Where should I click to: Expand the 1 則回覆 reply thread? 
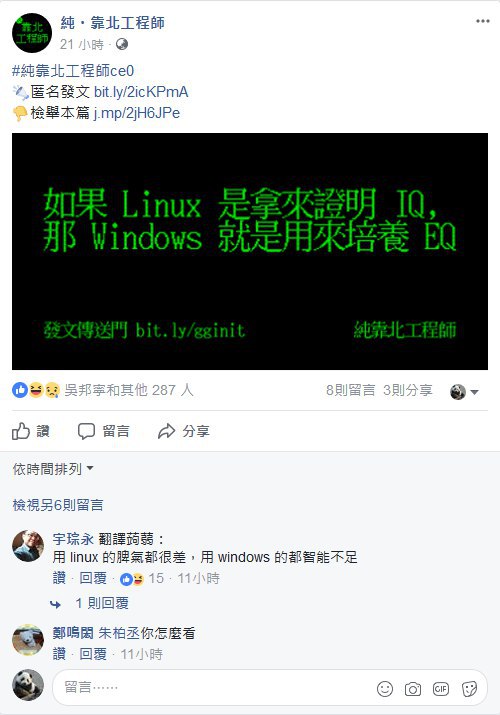102,603
